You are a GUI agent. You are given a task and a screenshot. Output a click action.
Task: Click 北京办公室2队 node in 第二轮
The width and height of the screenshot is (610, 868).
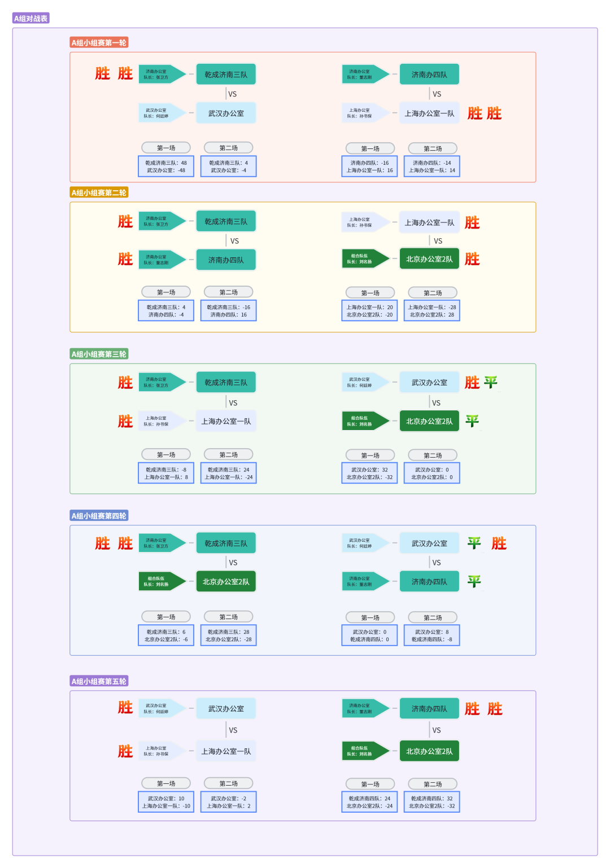(x=429, y=259)
